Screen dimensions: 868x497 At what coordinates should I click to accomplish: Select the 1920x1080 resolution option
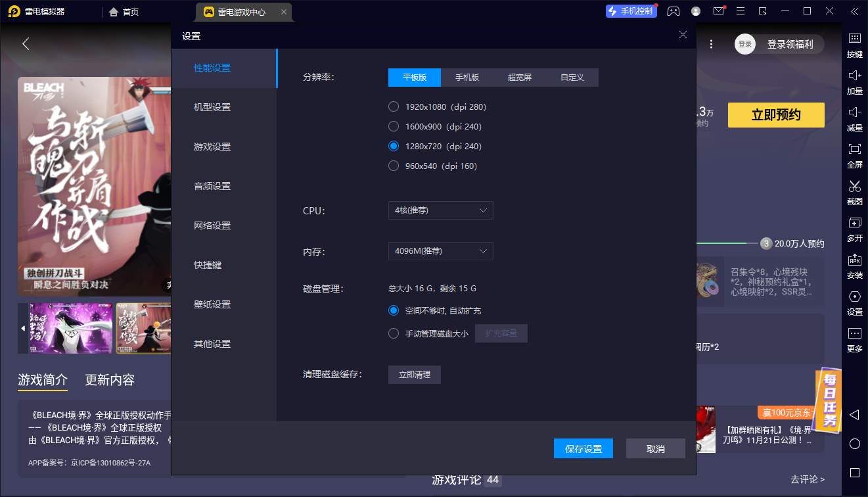[393, 106]
